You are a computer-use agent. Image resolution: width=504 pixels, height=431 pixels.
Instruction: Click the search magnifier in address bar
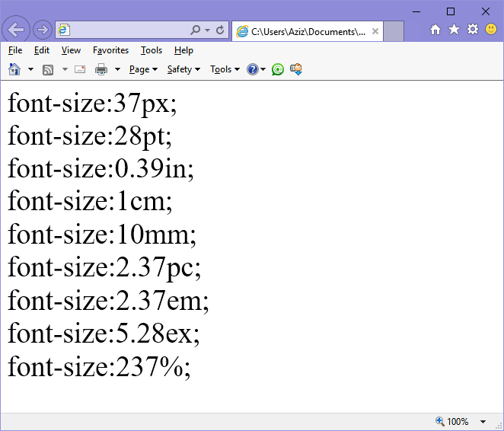pyautogui.click(x=195, y=30)
